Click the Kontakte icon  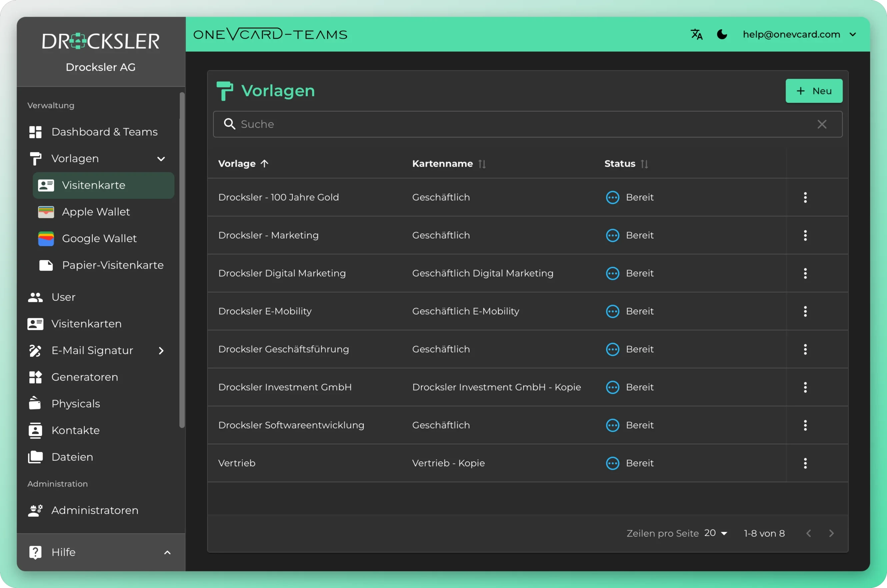coord(35,430)
